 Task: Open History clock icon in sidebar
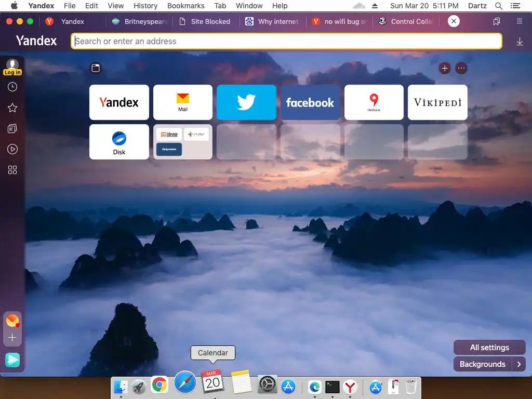coord(12,87)
